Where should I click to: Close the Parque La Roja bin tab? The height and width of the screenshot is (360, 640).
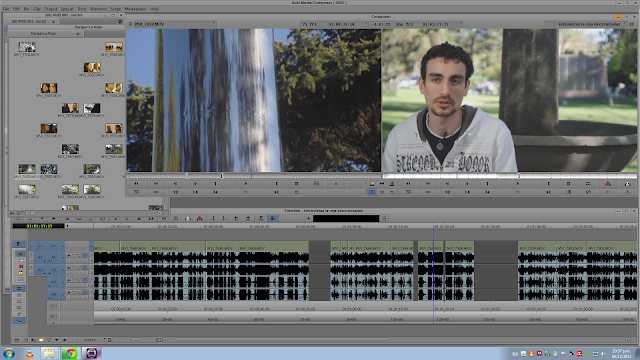78,33
